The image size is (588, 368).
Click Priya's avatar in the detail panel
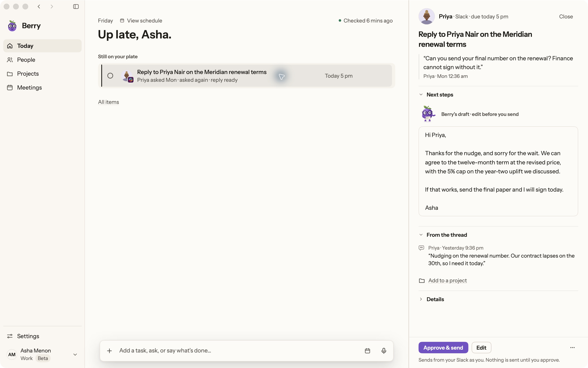pyautogui.click(x=427, y=16)
